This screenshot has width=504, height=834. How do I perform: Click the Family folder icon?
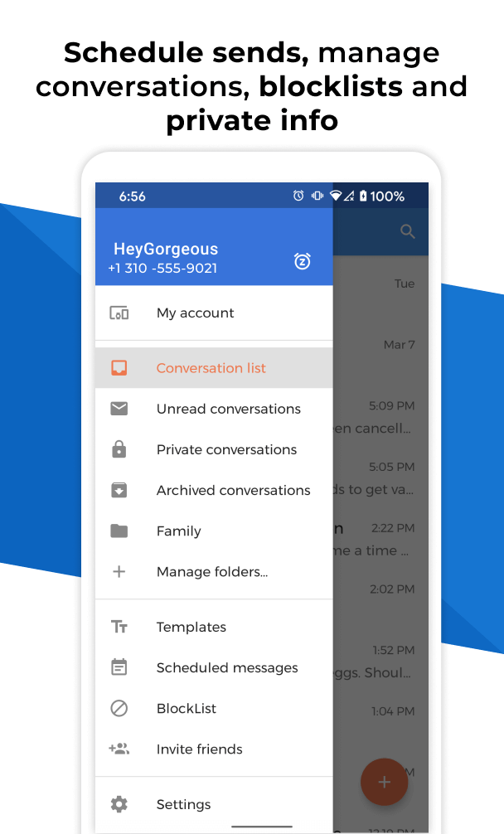[x=119, y=531]
